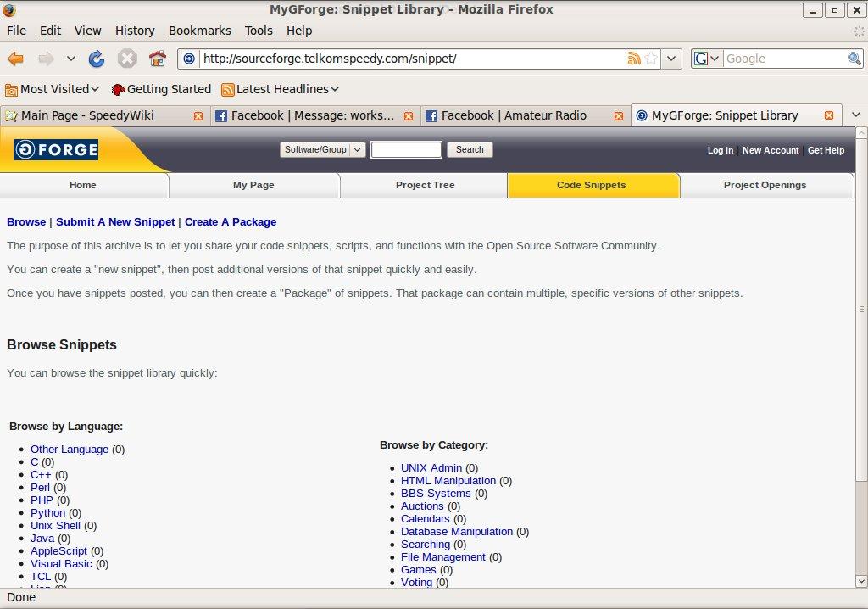The image size is (868, 609).
Task: Open the Software/Group dropdown
Action: 322,150
